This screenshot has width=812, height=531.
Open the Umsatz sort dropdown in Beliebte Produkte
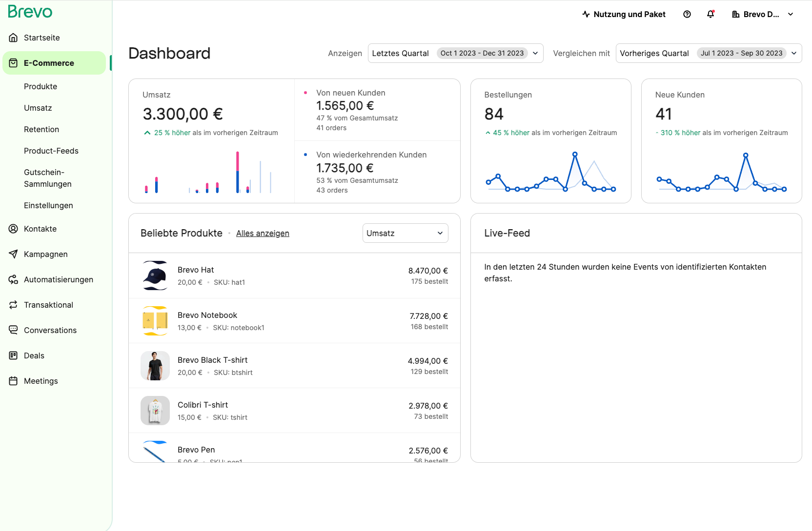pos(405,233)
